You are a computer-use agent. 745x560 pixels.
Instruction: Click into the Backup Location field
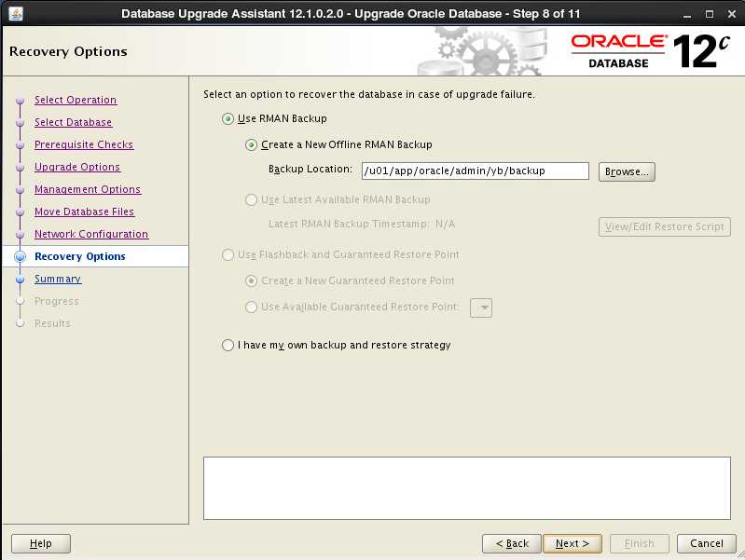476,171
